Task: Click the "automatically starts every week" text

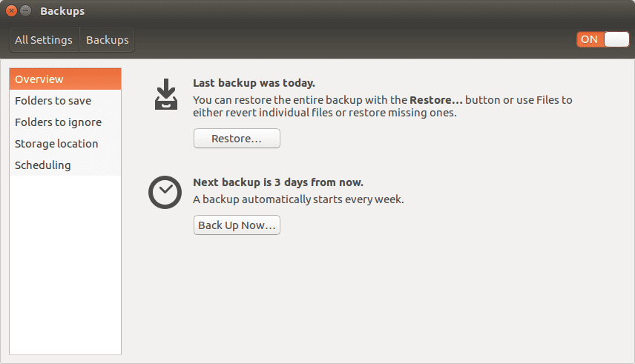Action: pos(298,199)
